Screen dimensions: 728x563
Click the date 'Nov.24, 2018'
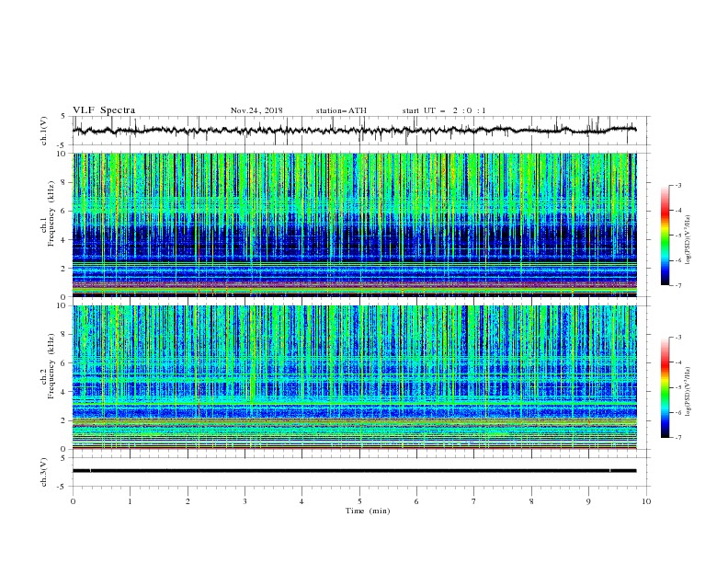(x=256, y=110)
